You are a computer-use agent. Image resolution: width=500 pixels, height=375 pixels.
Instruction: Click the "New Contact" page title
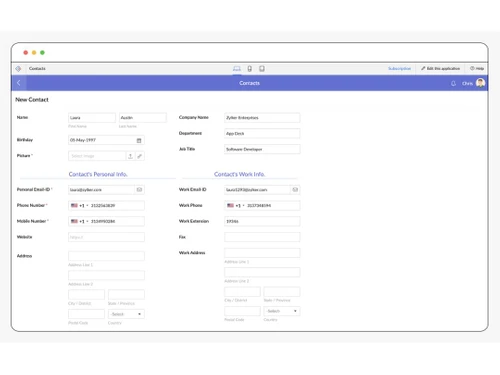tap(32, 100)
